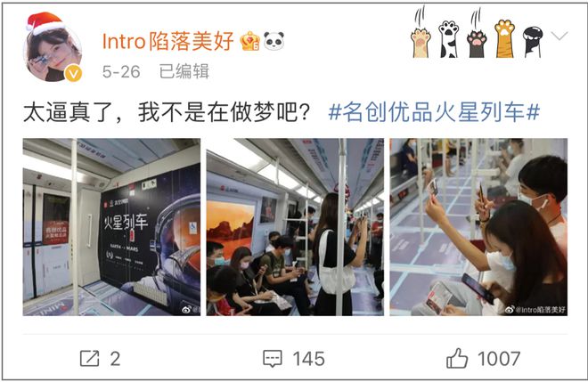Click the black-and-white cow cat paw

tap(448, 39)
